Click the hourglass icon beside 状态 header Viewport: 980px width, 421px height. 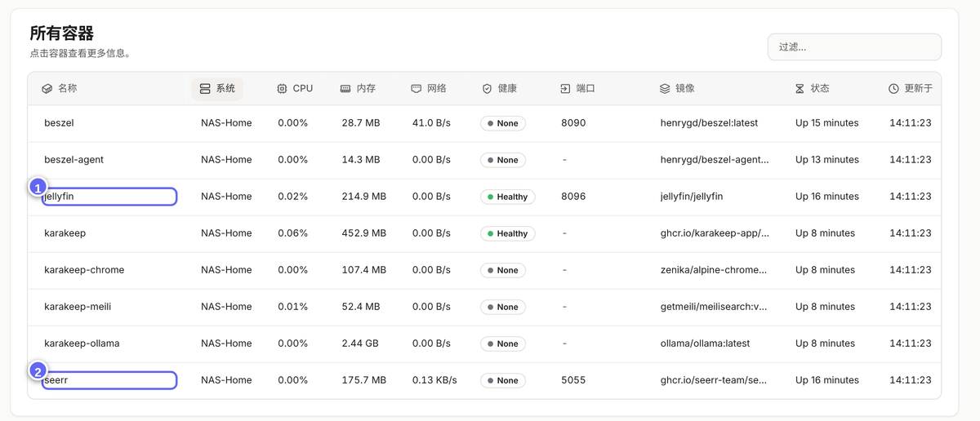(800, 88)
